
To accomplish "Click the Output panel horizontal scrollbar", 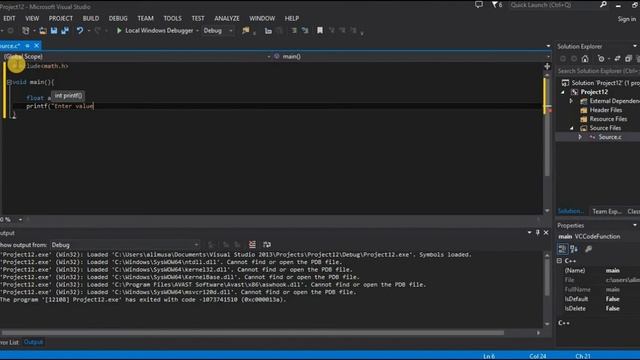I will click(x=253, y=333).
